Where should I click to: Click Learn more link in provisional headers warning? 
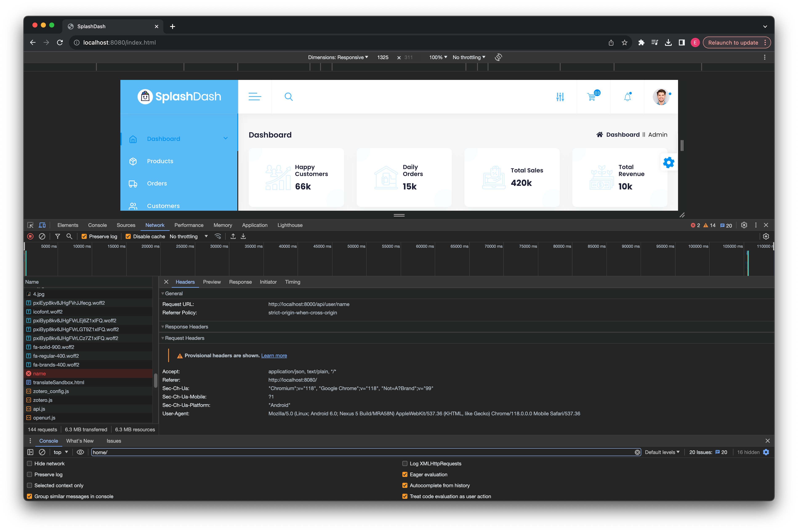coord(273,356)
